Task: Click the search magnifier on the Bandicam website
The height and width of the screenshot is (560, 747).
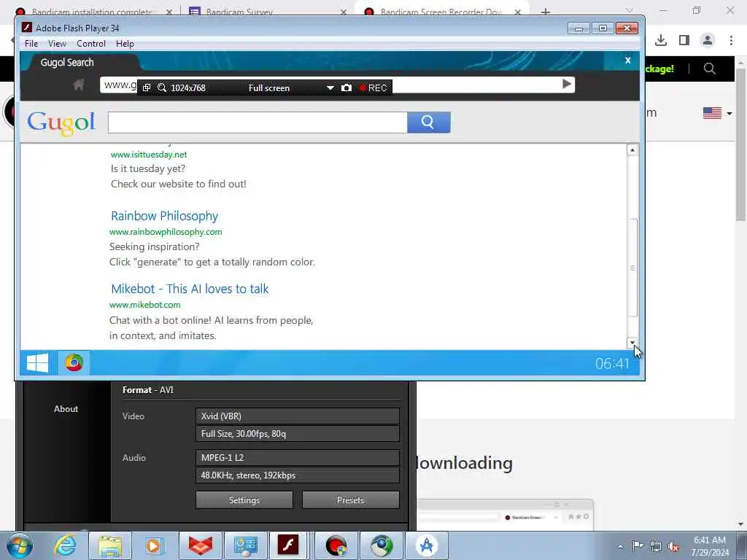Action: coord(709,69)
